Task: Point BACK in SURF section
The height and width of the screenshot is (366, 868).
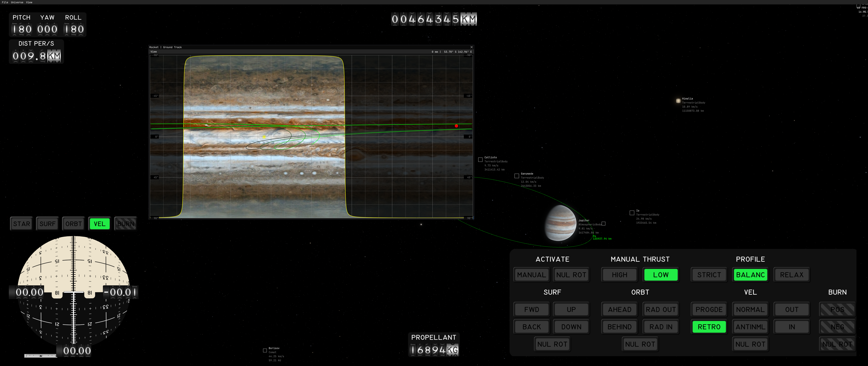Action: 531,327
